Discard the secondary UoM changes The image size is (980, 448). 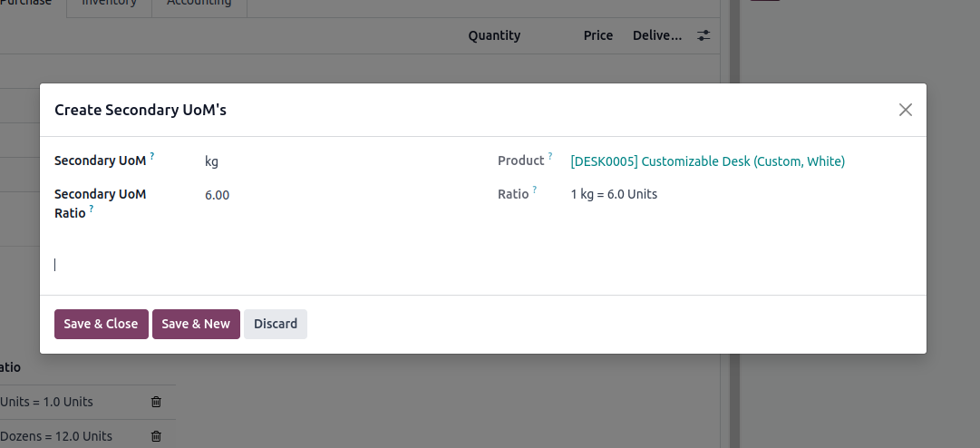(276, 324)
